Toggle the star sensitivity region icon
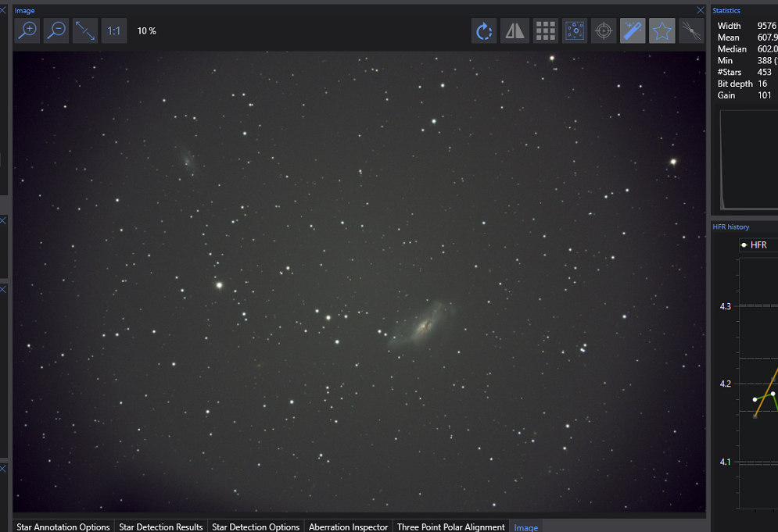 [575, 30]
